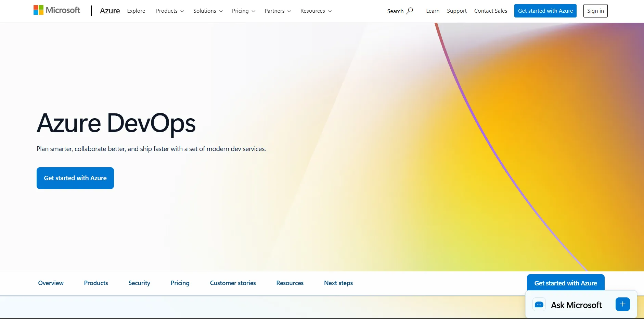This screenshot has height=319, width=644.
Task: Go to the Customer stories section tab
Action: (233, 283)
